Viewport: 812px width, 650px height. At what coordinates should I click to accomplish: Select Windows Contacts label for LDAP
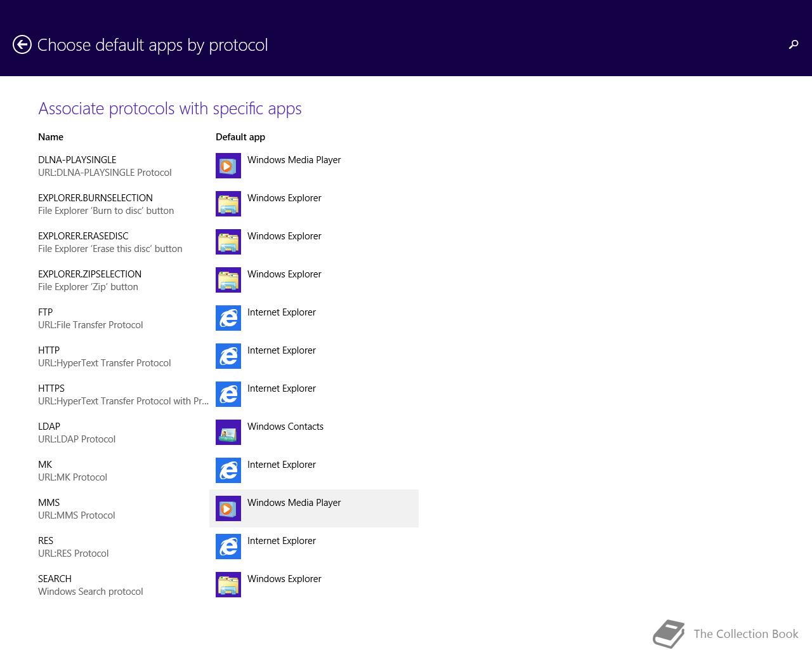[x=285, y=427]
